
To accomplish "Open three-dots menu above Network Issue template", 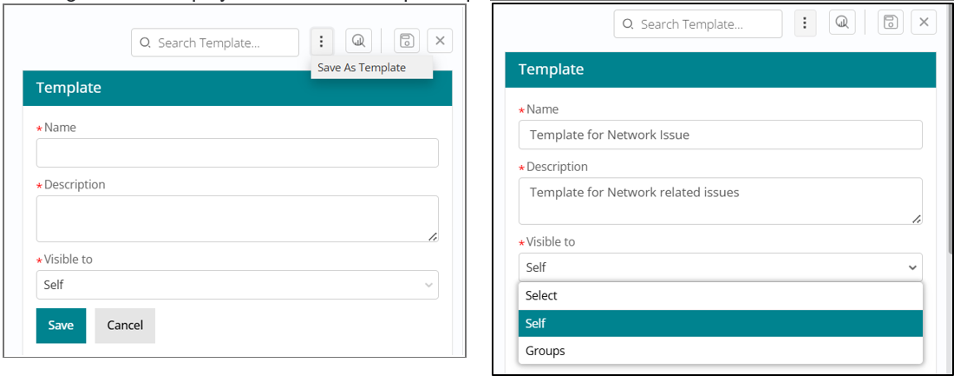I will point(805,23).
